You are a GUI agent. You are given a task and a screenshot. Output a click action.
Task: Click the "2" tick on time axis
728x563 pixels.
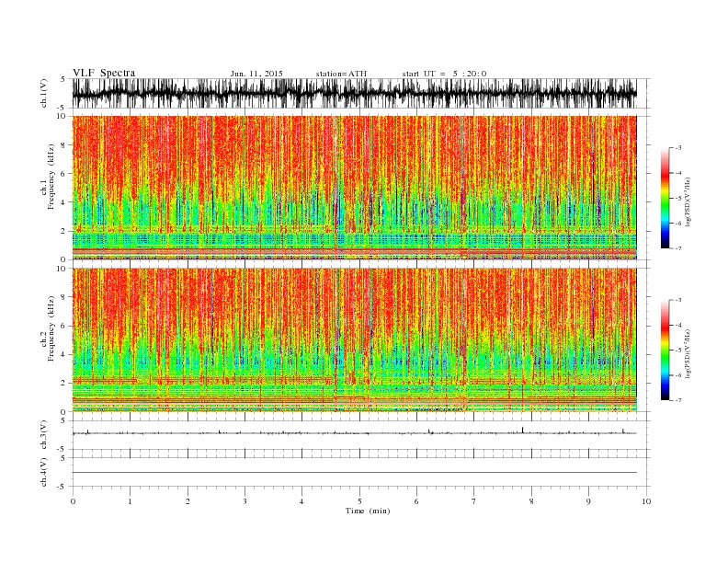coord(188,501)
